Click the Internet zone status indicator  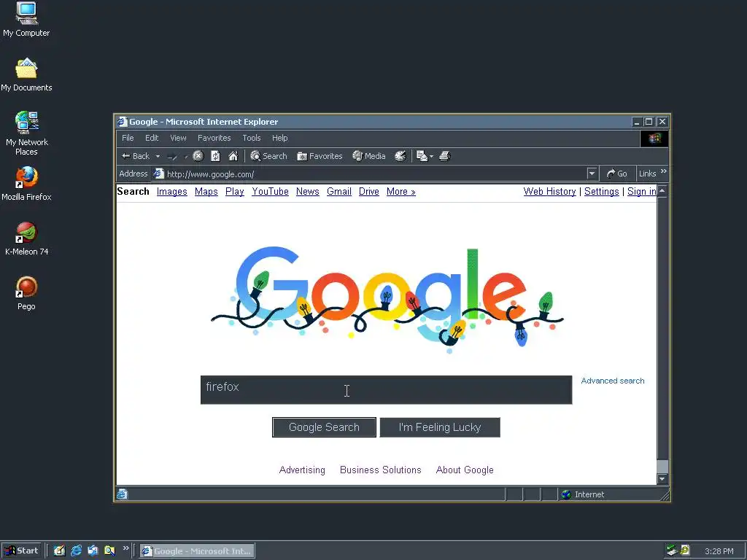coord(583,495)
